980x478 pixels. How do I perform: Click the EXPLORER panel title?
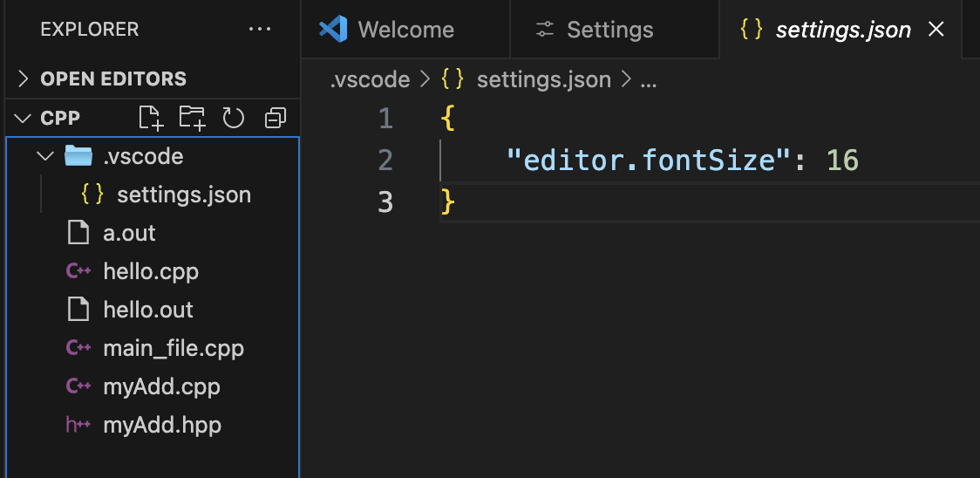point(90,30)
